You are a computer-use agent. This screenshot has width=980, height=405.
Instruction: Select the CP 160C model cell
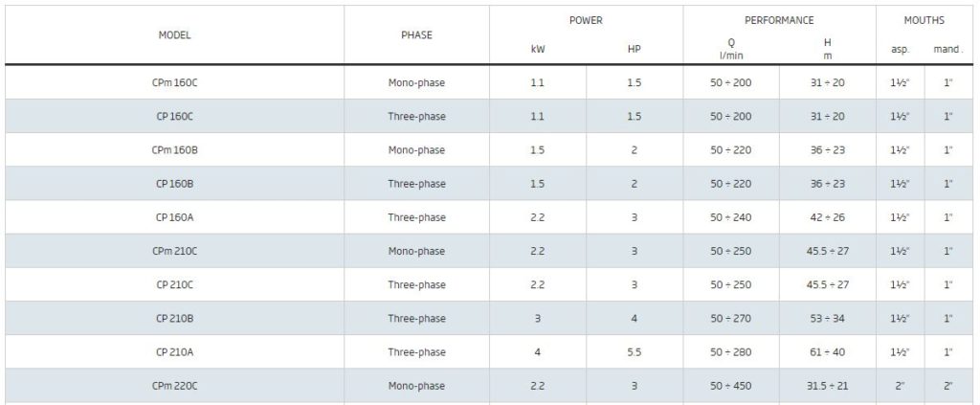point(174,116)
